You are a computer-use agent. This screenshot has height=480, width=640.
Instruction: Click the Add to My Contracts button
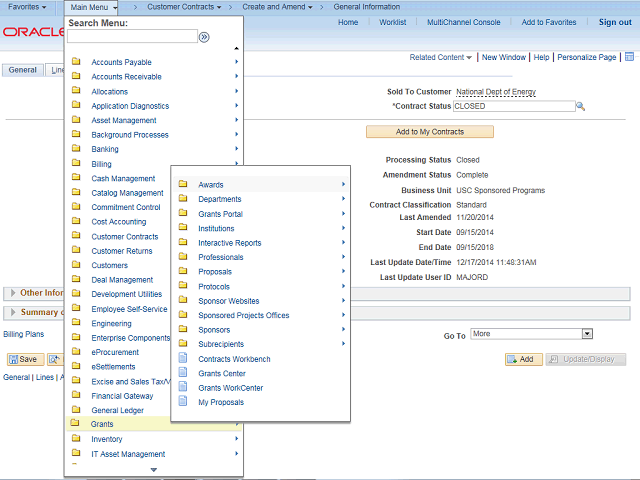click(x=429, y=132)
